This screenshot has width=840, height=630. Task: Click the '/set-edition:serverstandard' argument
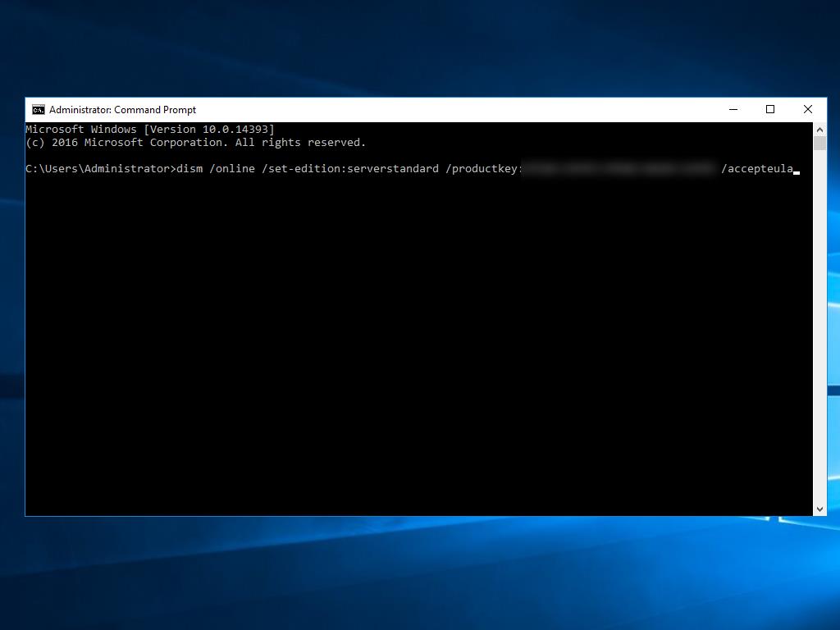pos(350,169)
